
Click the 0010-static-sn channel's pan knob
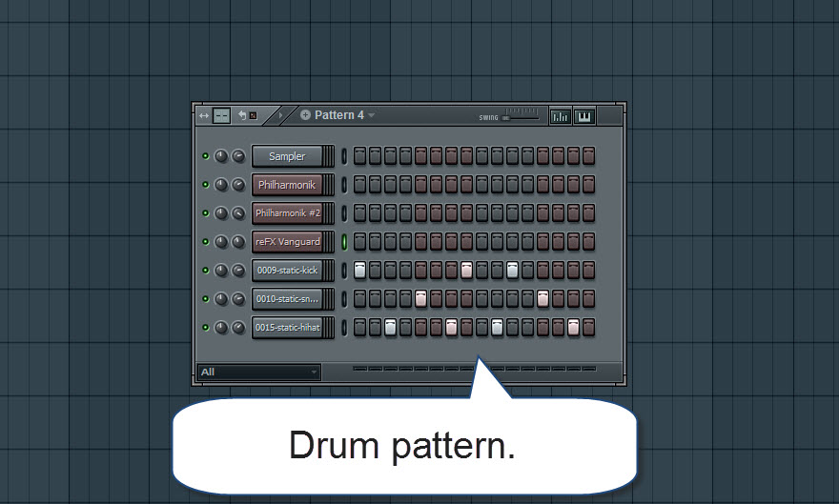click(221, 299)
